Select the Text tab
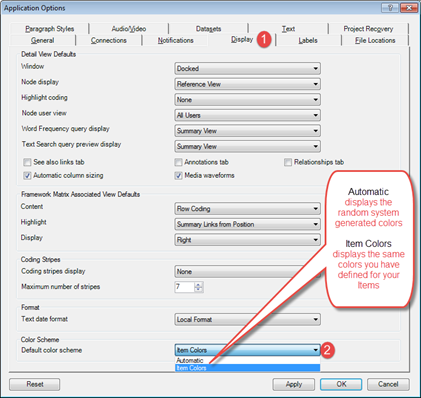421x398 pixels. tap(288, 29)
